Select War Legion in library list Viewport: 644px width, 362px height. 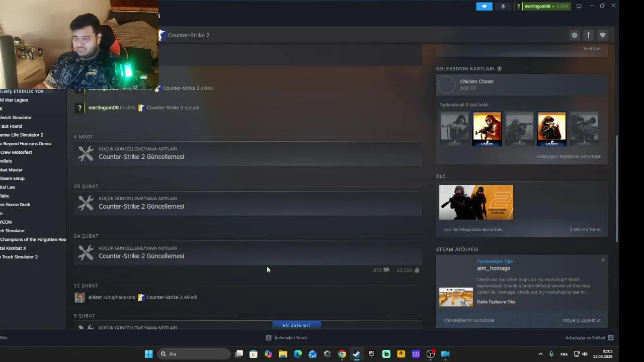(14, 100)
